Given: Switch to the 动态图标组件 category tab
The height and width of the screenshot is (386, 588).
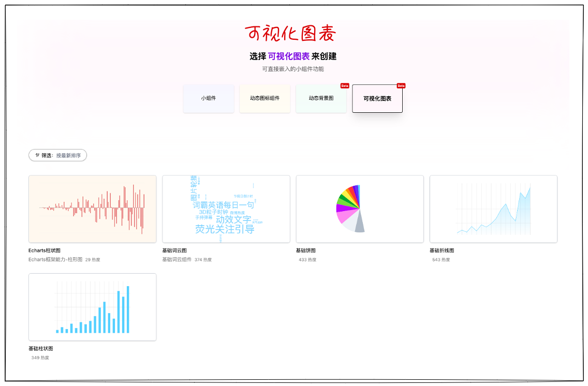Looking at the screenshot, I should point(264,98).
